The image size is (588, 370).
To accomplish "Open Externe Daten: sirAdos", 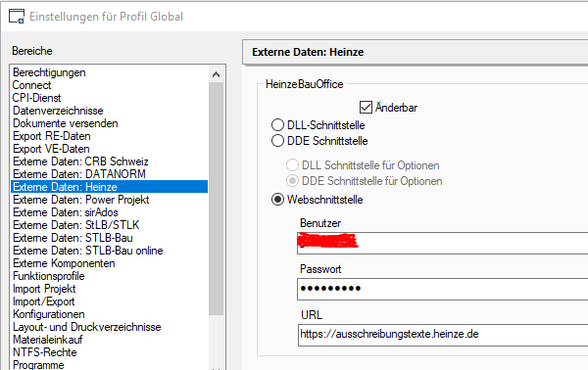I will tap(109, 212).
